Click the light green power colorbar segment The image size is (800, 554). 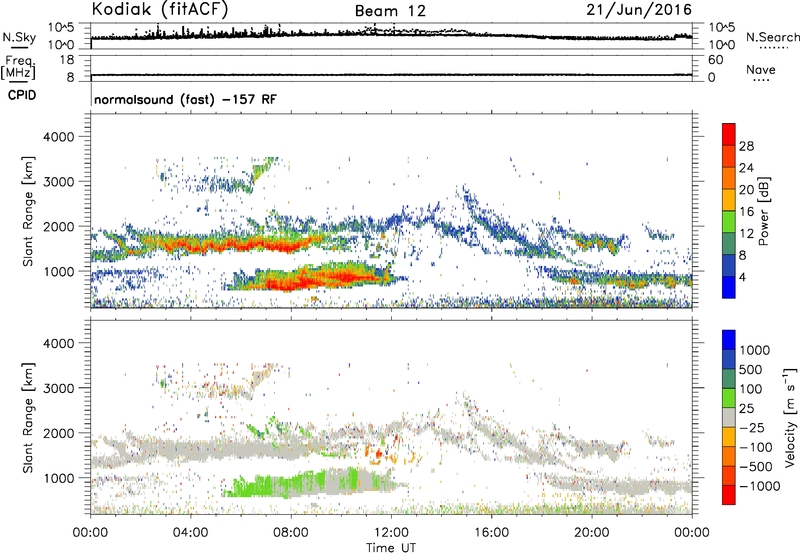click(729, 222)
